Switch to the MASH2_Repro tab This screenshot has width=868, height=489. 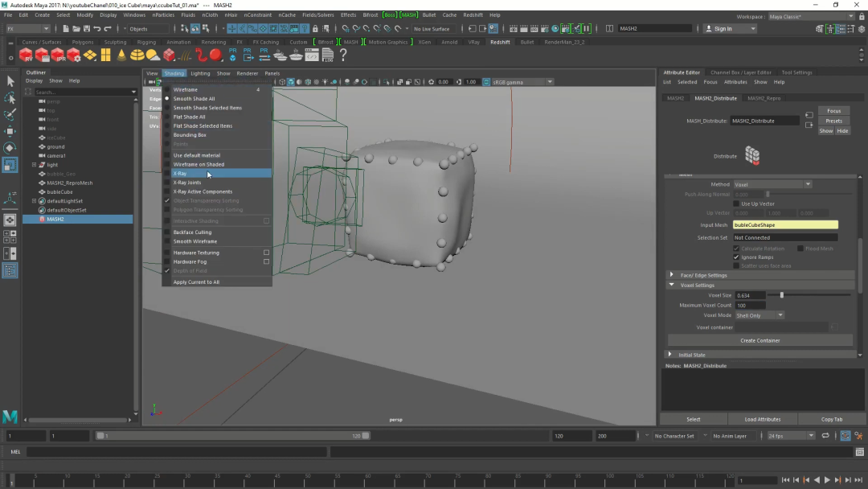(764, 98)
